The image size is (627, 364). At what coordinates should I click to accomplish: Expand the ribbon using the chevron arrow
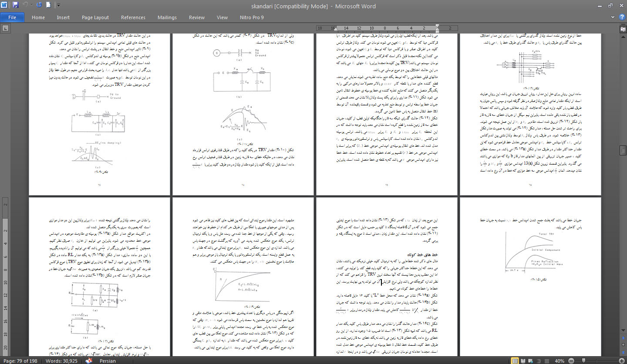point(612,17)
